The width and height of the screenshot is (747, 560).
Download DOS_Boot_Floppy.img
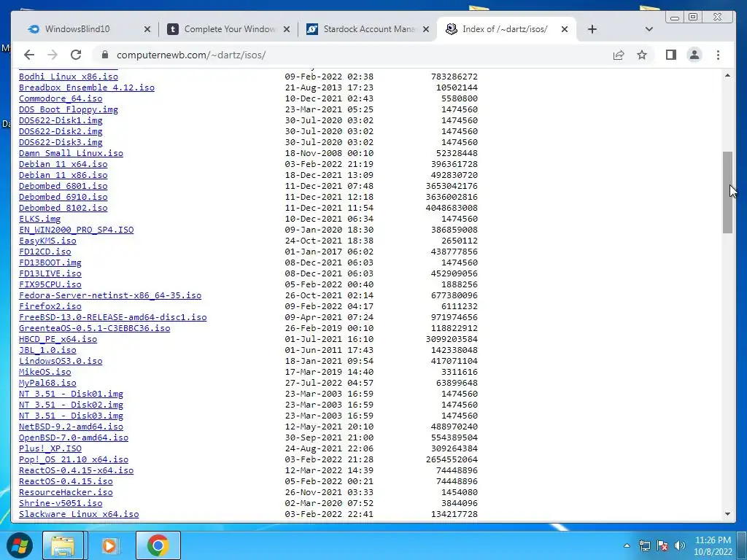tap(69, 109)
